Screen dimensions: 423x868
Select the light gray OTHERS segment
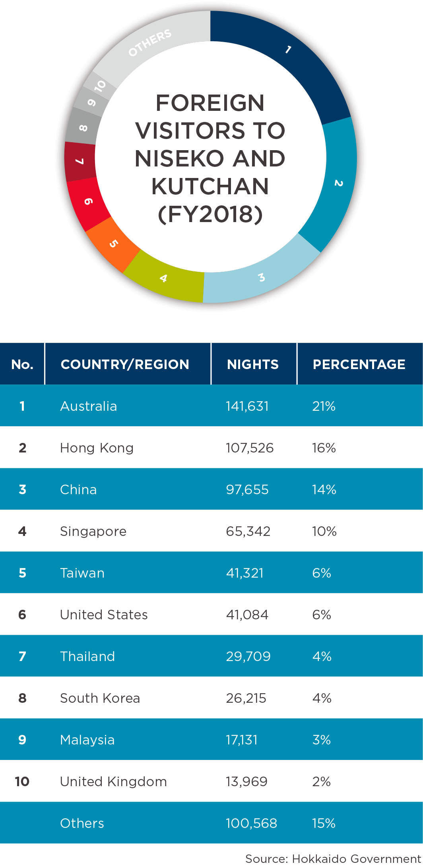click(150, 43)
